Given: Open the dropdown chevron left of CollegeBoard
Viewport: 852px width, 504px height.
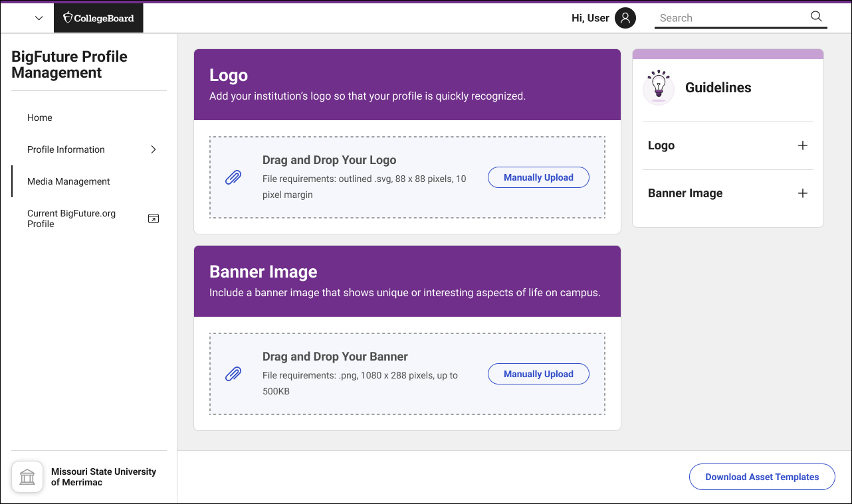Looking at the screenshot, I should pyautogui.click(x=39, y=19).
